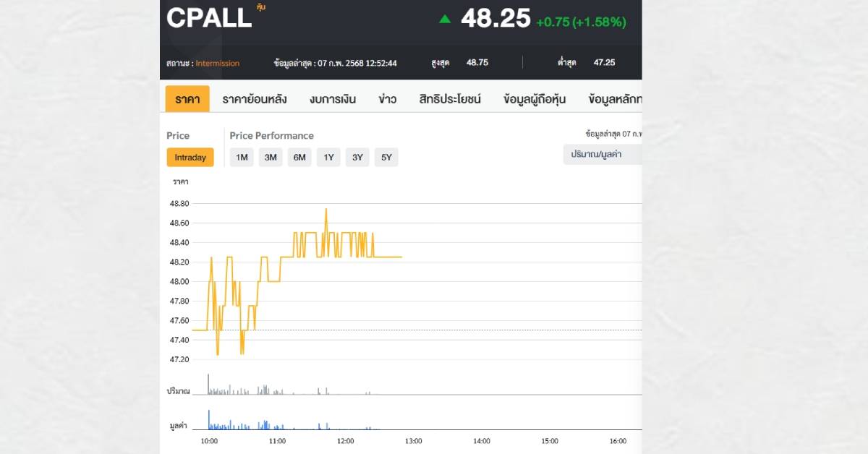
Task: Open the ข้อมูลผู้ถือหุ้น tab
Action: click(x=535, y=99)
